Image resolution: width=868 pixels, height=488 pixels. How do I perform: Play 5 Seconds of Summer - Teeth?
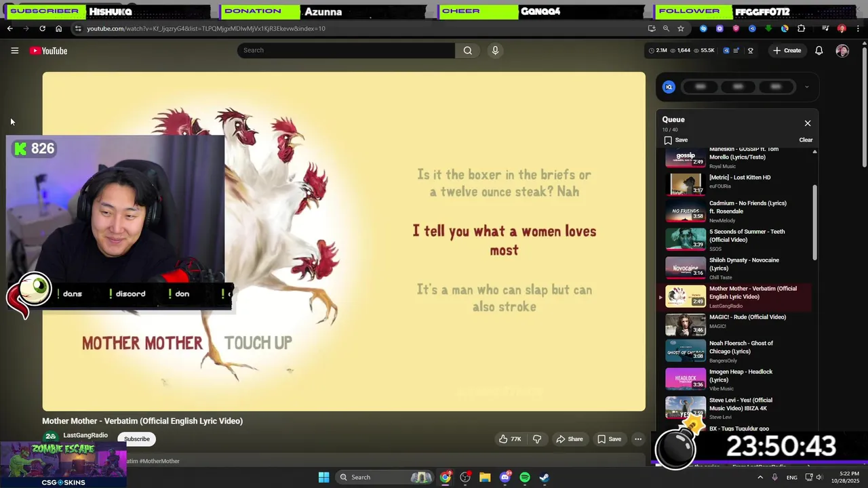(x=738, y=240)
